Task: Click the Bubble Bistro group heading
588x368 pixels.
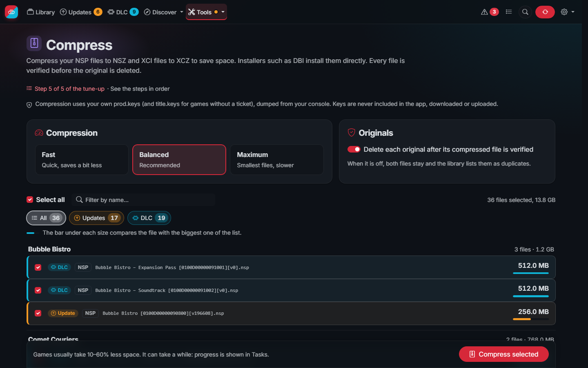Action: pyautogui.click(x=49, y=249)
